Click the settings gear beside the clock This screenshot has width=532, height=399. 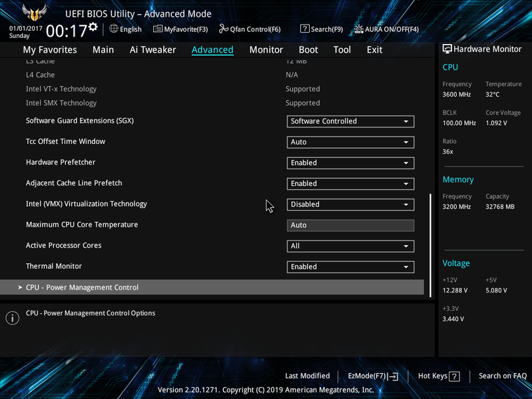[x=93, y=27]
